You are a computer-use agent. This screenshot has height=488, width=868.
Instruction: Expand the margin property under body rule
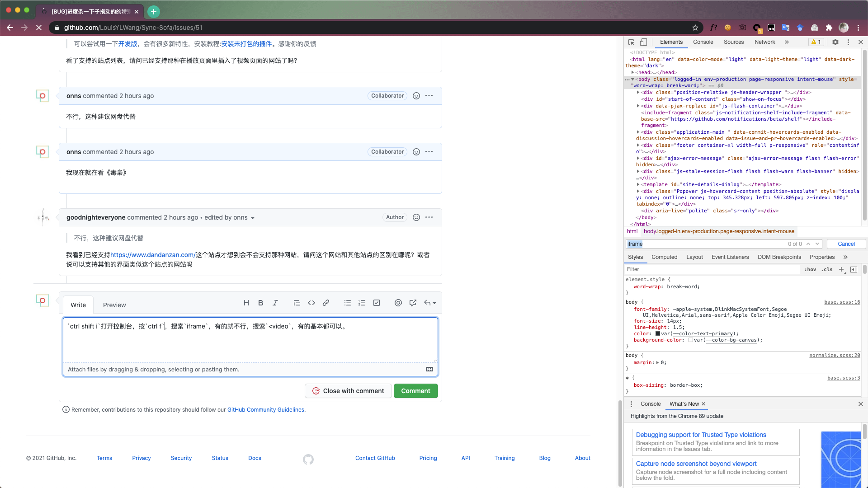(x=656, y=362)
